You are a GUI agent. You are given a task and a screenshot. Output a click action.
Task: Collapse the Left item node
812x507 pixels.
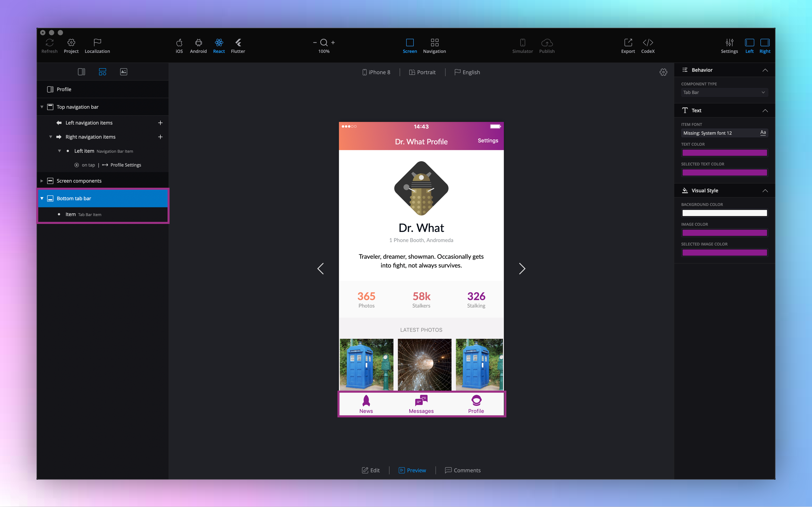[60, 151]
